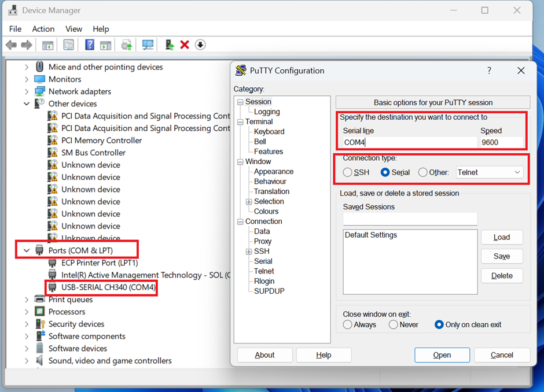
Task: Choose Always for Close window on exit
Action: [x=347, y=325]
